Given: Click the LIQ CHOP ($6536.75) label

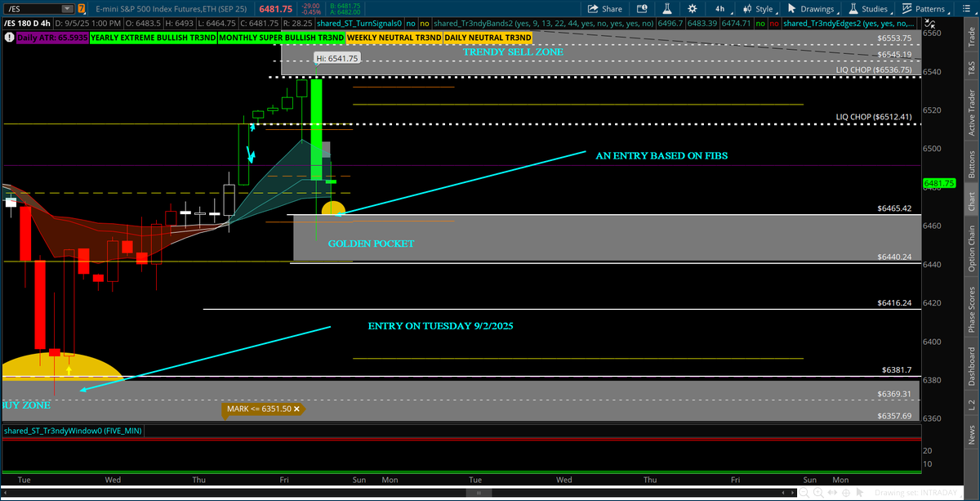Looking at the screenshot, I should [873, 70].
